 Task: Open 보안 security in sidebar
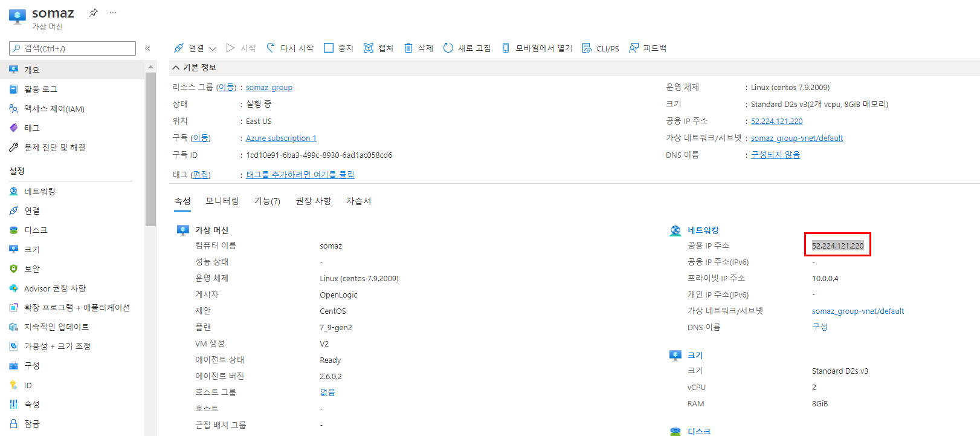click(x=73, y=268)
